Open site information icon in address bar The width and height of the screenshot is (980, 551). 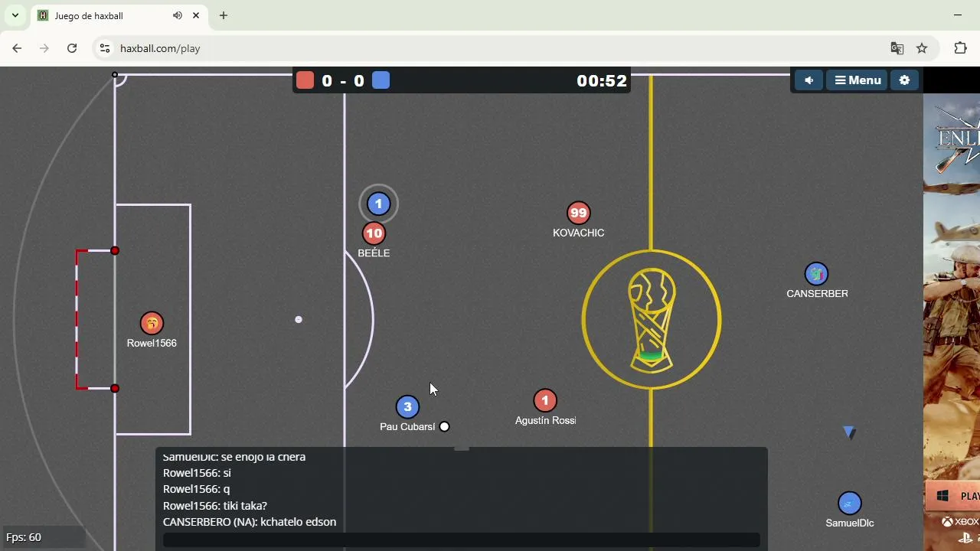click(x=106, y=48)
